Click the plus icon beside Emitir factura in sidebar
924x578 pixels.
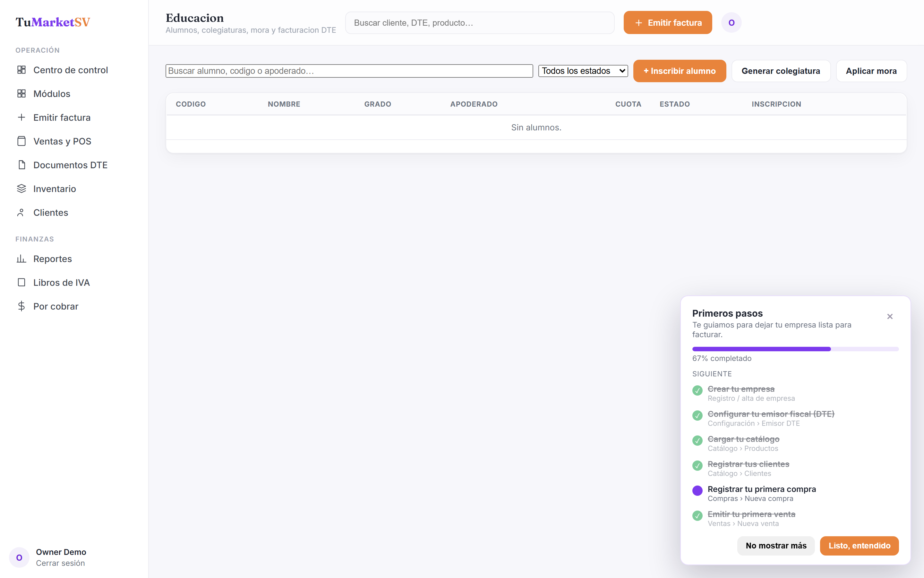[21, 117]
